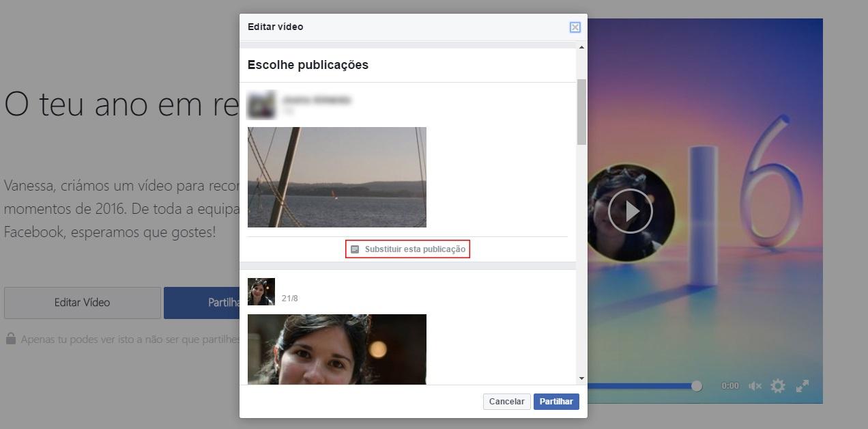
Task: Click the Editar Vídeo button
Action: [x=82, y=303]
